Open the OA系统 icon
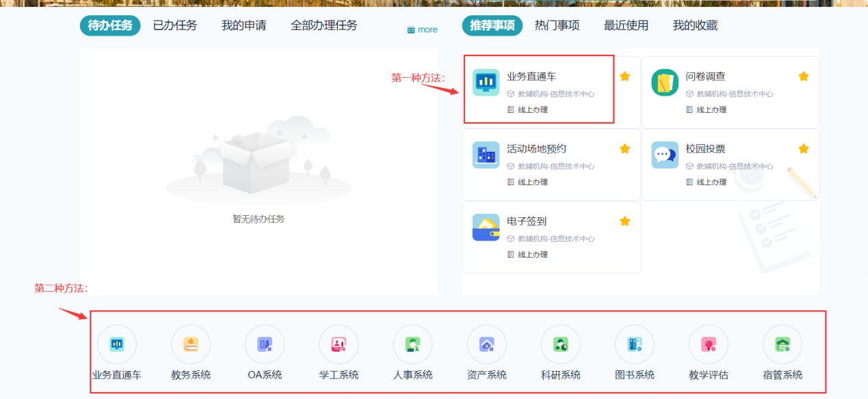Image resolution: width=868 pixels, height=399 pixels. (x=265, y=345)
